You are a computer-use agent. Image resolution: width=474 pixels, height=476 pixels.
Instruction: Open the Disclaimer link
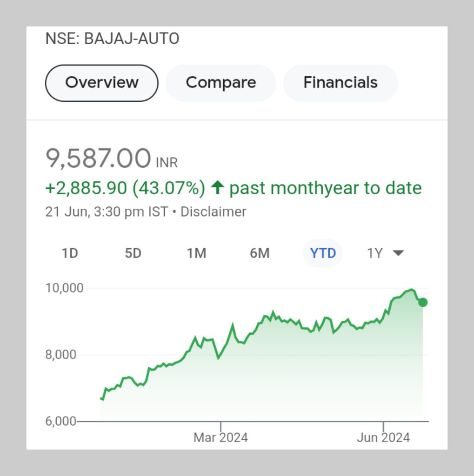coord(214,212)
